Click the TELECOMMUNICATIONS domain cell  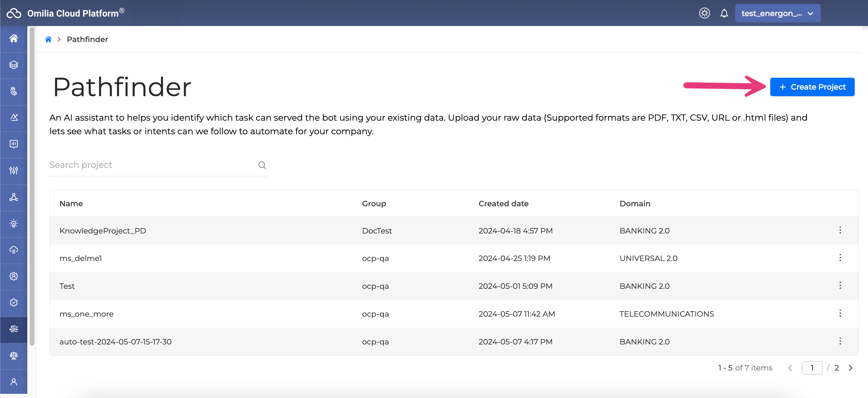[x=666, y=314]
